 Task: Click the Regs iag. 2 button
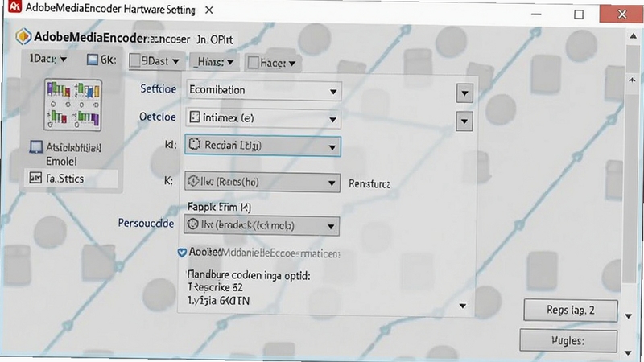tap(571, 310)
